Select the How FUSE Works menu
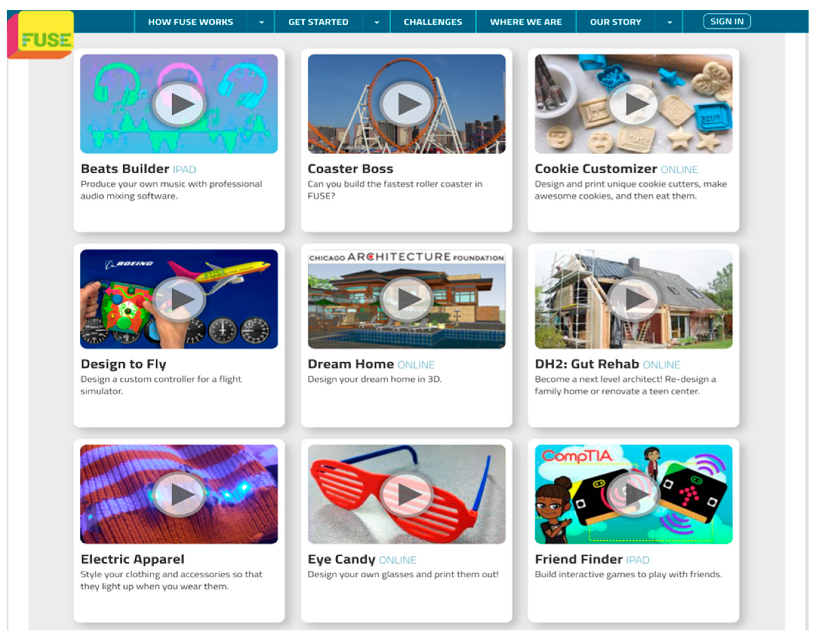 tap(190, 22)
